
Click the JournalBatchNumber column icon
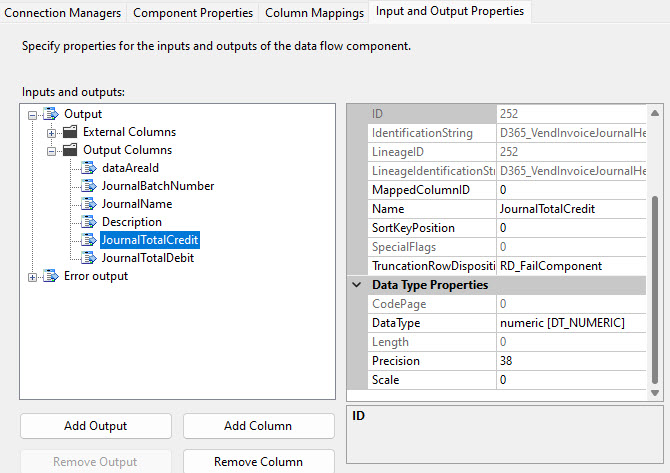(88, 186)
